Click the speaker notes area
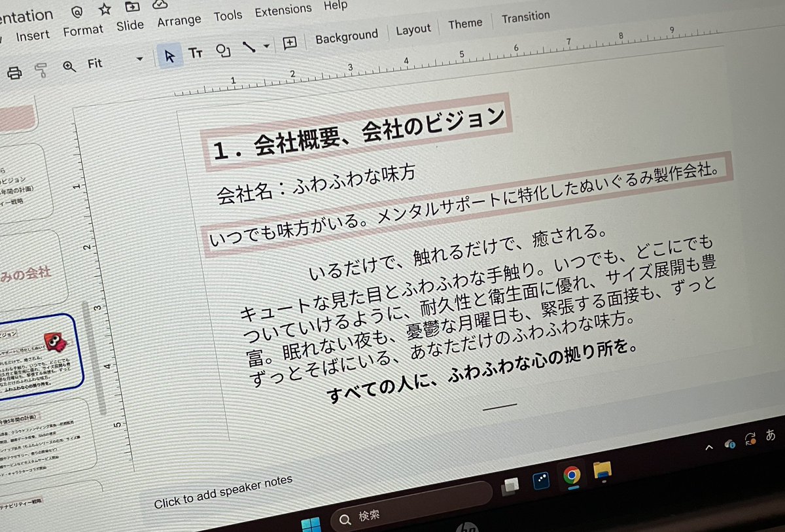785x532 pixels. [222, 499]
